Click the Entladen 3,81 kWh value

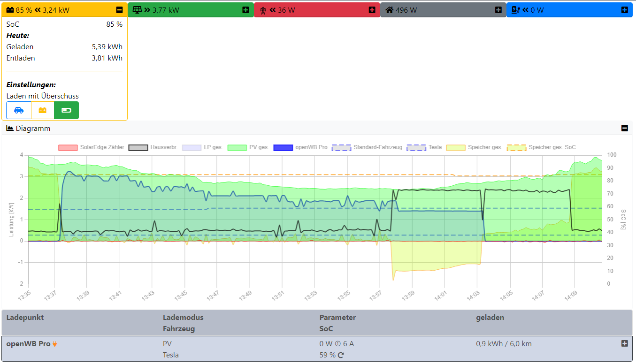107,58
